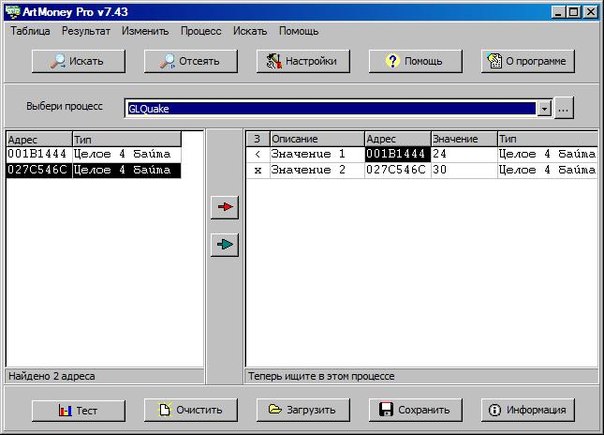Click the green arrow transfer-all button

[225, 245]
